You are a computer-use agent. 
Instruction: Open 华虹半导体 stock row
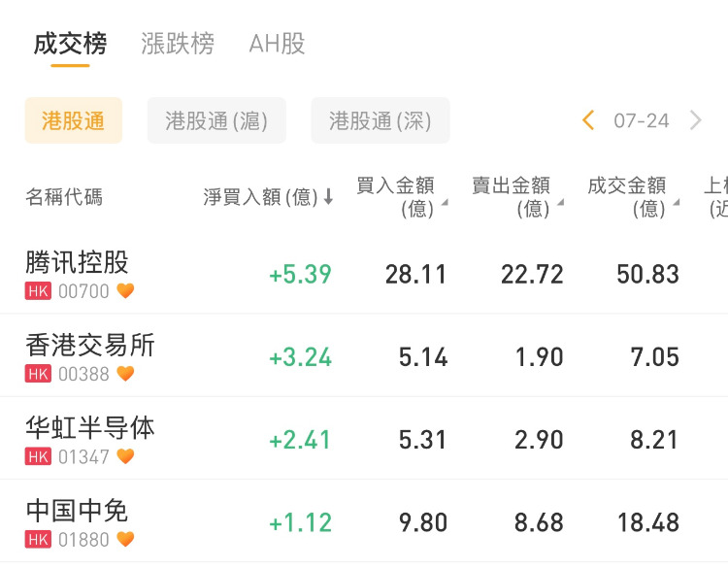(364, 439)
